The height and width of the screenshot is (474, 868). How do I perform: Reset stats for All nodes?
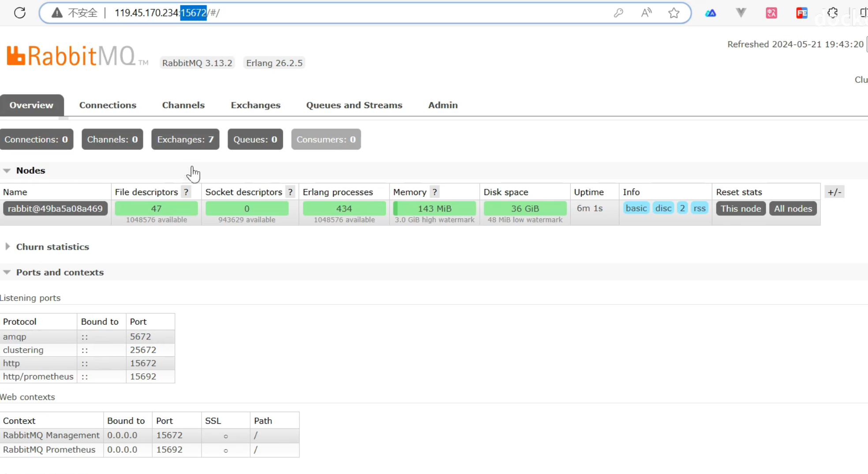coord(793,209)
